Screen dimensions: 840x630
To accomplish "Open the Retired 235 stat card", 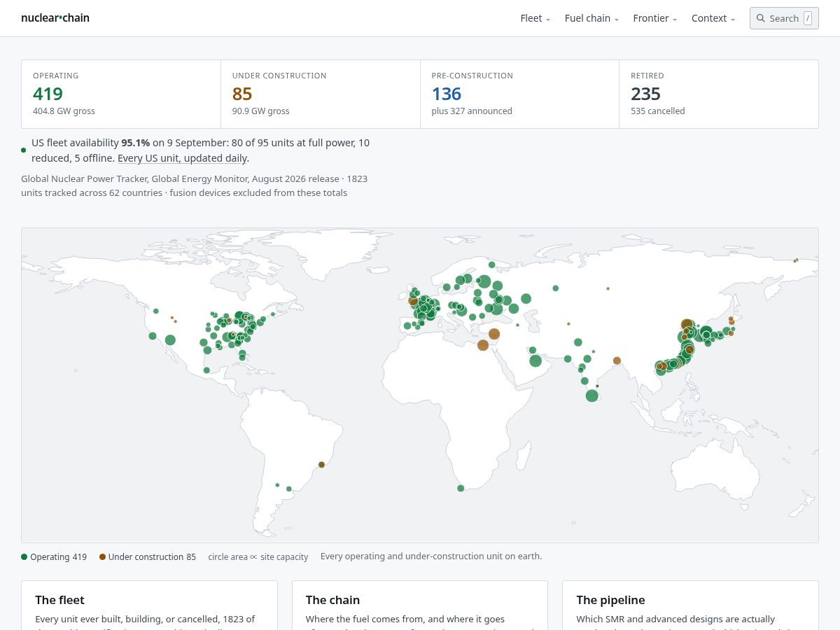I will point(719,94).
